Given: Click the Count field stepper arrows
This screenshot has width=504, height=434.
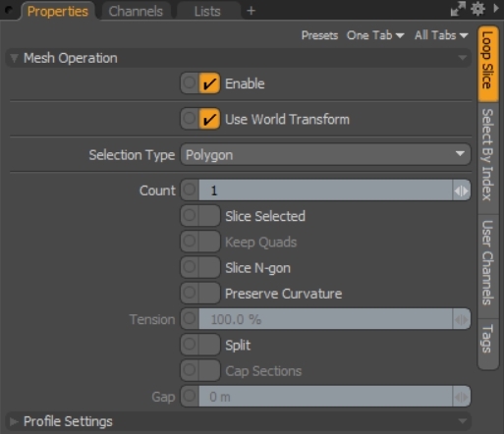Looking at the screenshot, I should click(x=461, y=190).
